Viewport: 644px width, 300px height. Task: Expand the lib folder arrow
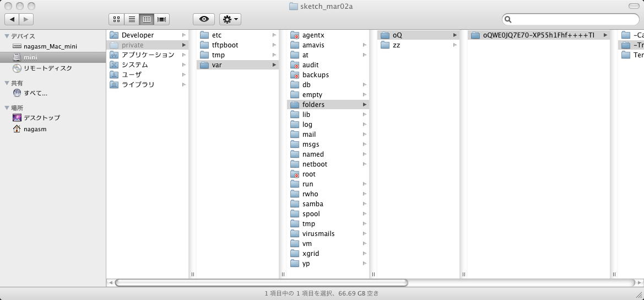click(364, 114)
